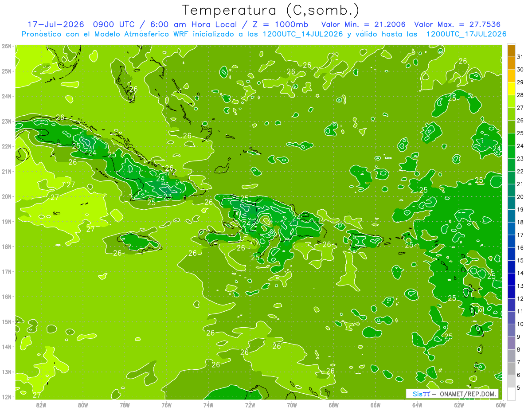532x411 pixels.
Task: Click the '21N' latitude axis label
Action: click(x=7, y=171)
